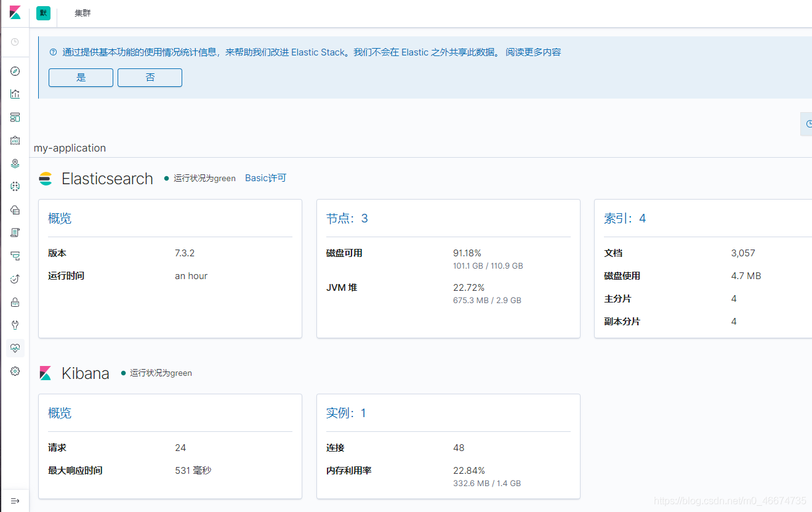Viewport: 812px width, 512px height.
Task: Open Logs from the sidebar
Action: [15, 232]
